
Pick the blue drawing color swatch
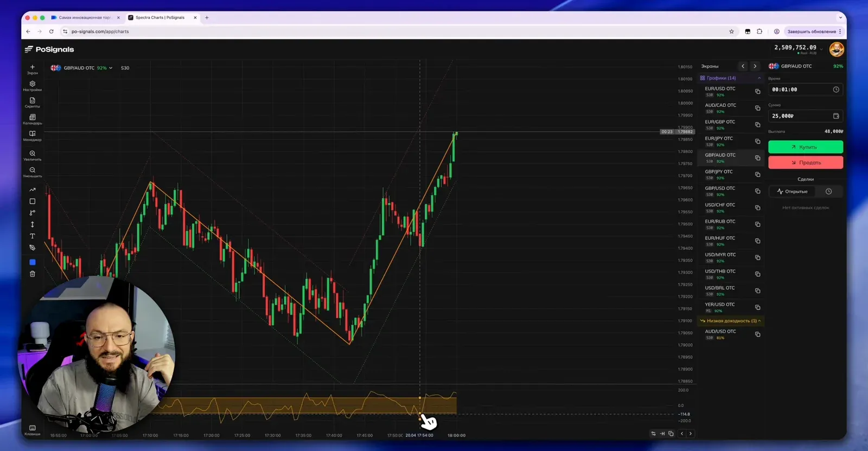pyautogui.click(x=32, y=262)
